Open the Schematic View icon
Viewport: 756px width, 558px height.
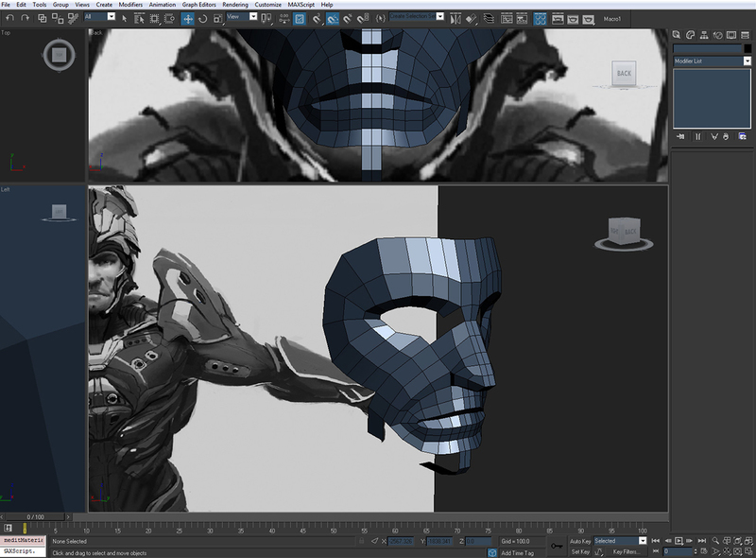pyautogui.click(x=523, y=18)
